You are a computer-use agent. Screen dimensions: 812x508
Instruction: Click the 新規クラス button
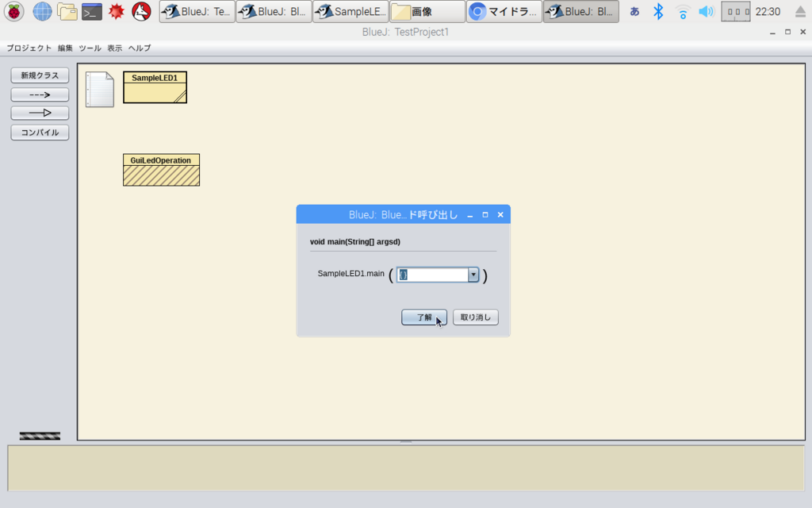[x=40, y=75]
